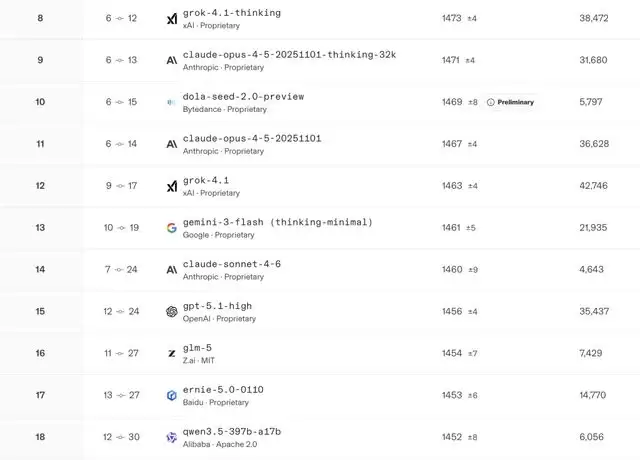The image size is (640, 460).
Task: Open the ernie-5.0-0110 model name link
Action: [223, 389]
